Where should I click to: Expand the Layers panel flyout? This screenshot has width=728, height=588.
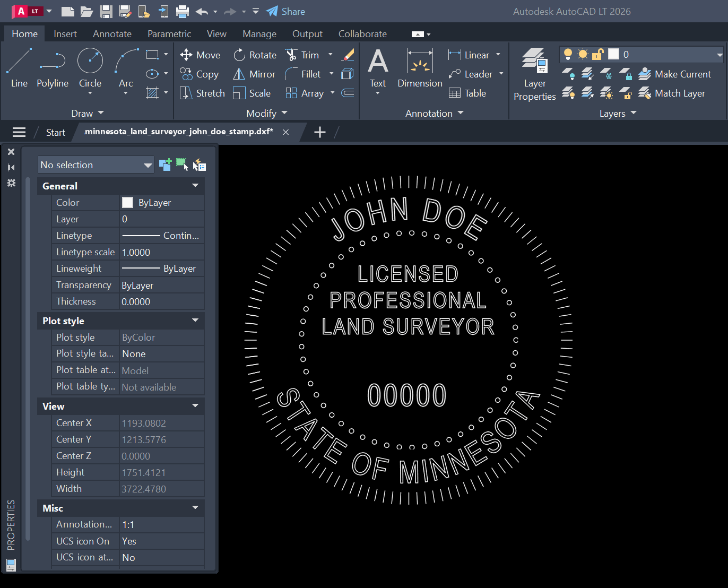[x=618, y=113]
